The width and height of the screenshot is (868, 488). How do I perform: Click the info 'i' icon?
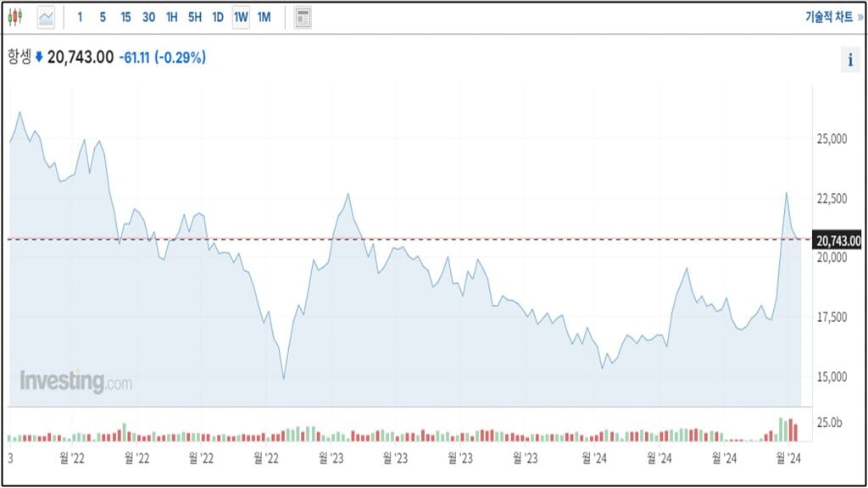tap(849, 59)
